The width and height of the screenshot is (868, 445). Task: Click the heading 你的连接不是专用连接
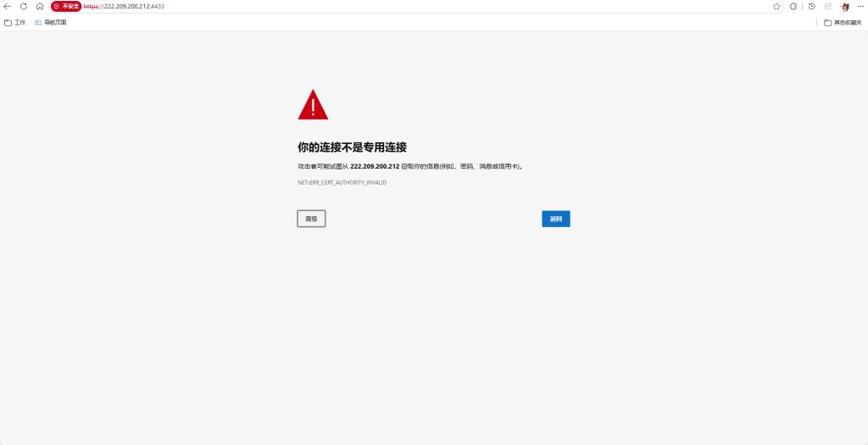tap(352, 147)
